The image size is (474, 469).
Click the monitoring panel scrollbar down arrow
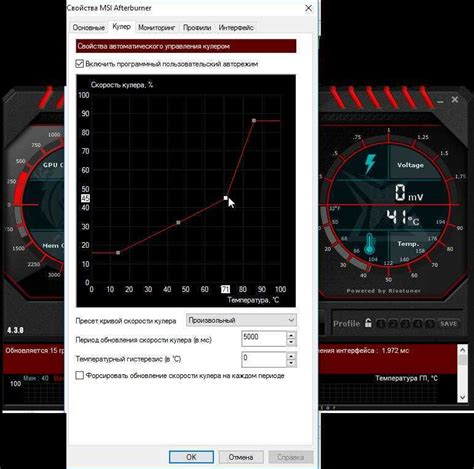462,397
